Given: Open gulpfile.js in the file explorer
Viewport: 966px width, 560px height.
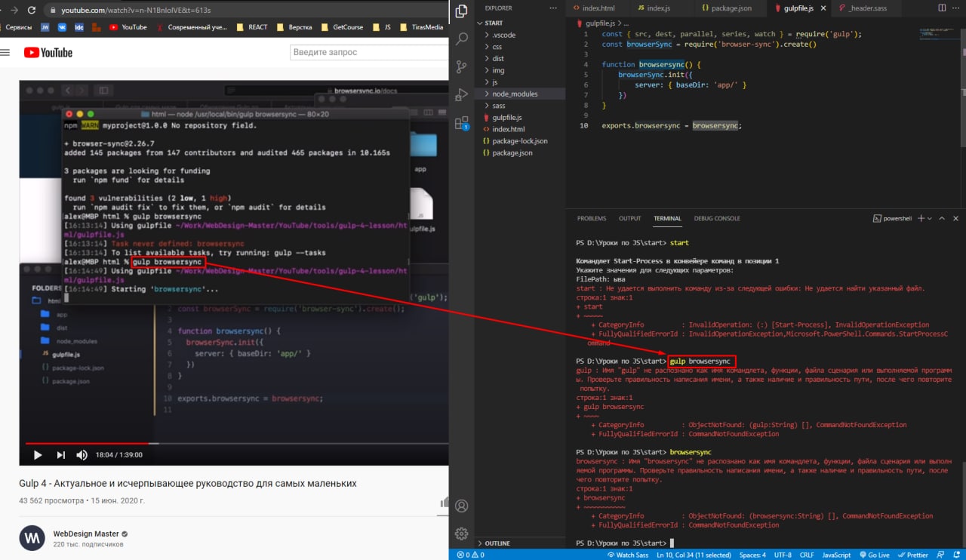Looking at the screenshot, I should [521, 117].
